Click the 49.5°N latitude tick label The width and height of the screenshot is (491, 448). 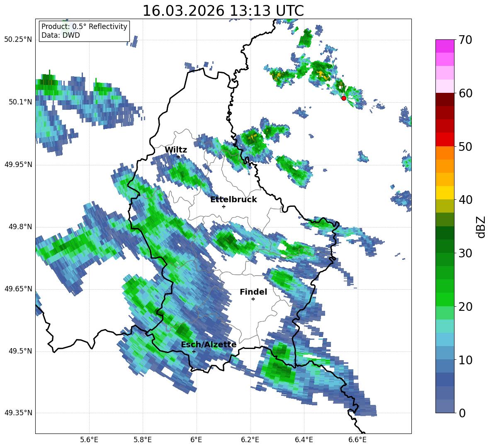click(x=20, y=351)
